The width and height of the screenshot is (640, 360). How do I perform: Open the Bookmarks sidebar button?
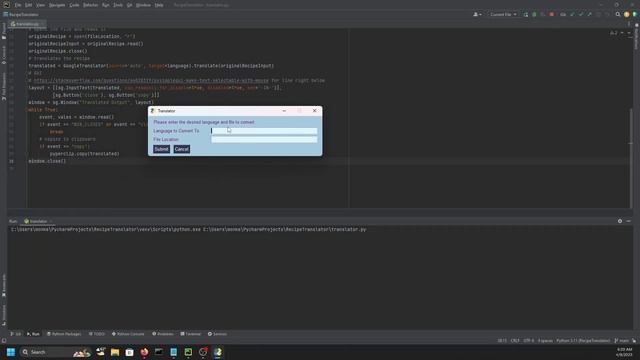click(4, 286)
